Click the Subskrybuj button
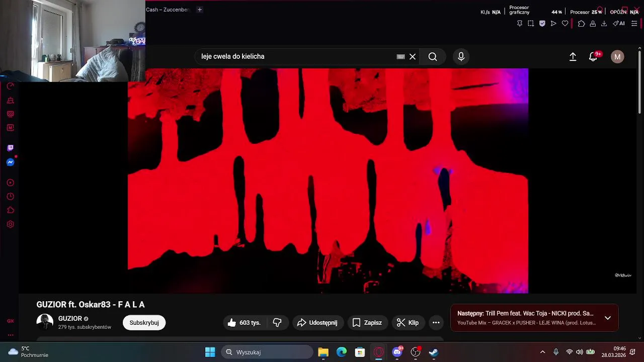Screen dimensions: 644x362 point(144,323)
